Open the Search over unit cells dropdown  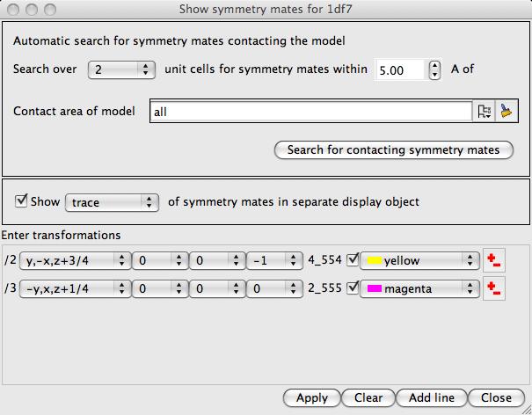coord(121,69)
